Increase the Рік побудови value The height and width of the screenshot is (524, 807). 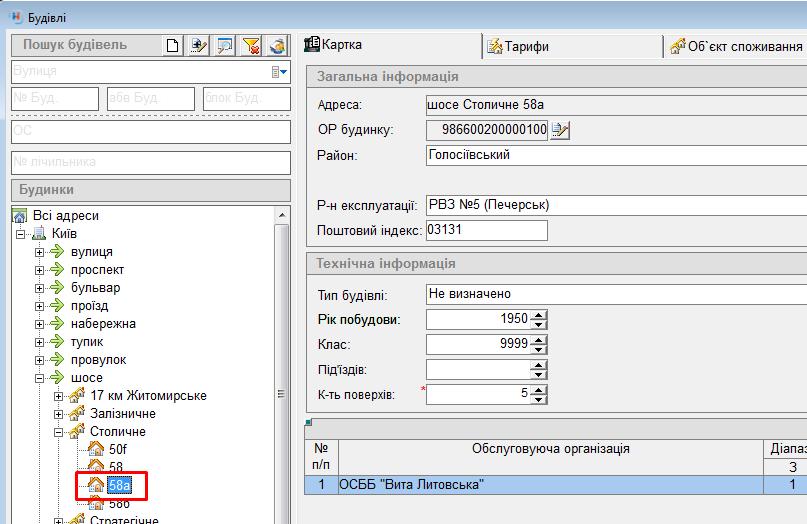click(x=539, y=315)
